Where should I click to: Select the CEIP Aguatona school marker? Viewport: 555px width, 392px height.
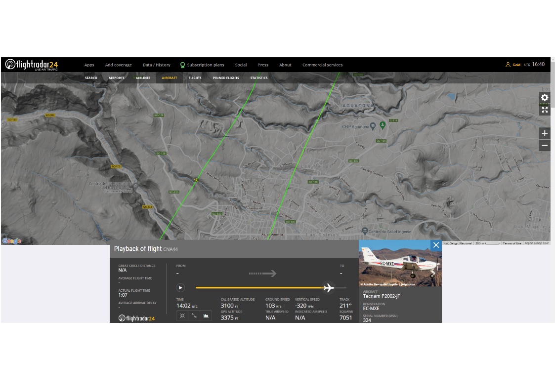[373, 126]
